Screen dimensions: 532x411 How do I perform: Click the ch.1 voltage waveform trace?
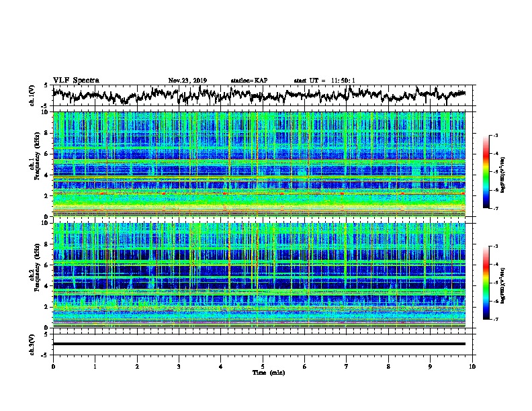(259, 95)
